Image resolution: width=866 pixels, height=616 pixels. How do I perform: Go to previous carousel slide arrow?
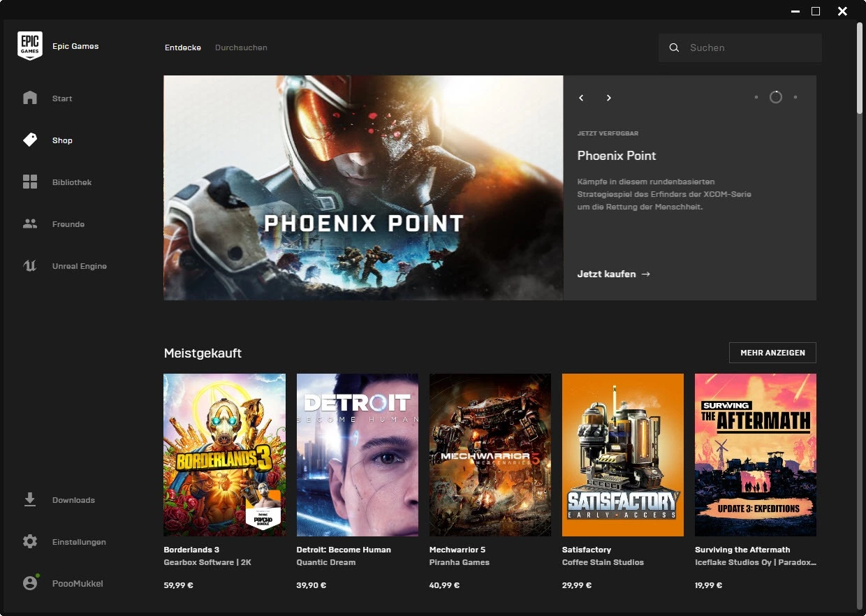[x=581, y=98]
